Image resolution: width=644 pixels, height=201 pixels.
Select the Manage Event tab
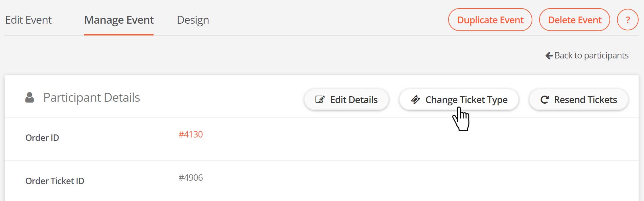(119, 20)
